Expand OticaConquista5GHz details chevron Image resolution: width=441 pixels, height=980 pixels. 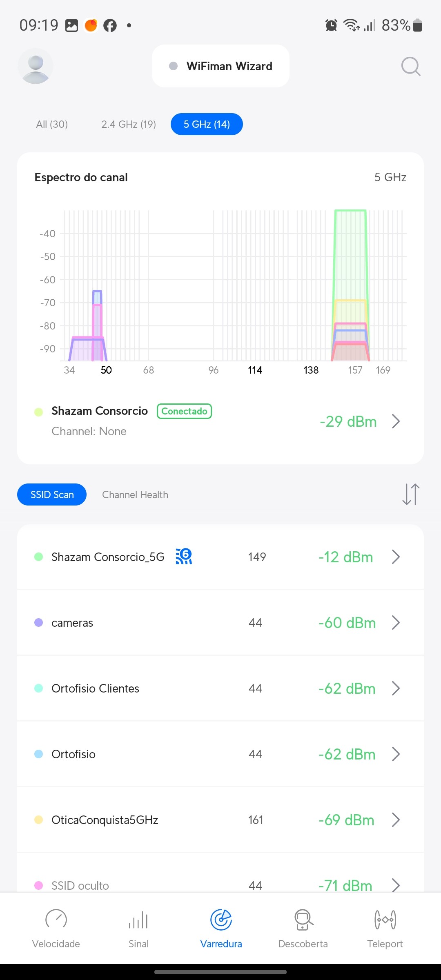(395, 820)
